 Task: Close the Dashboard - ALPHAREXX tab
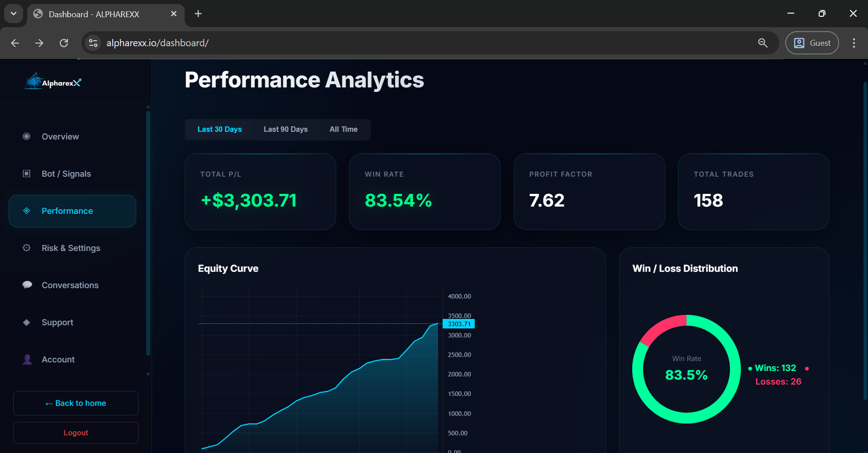[174, 14]
